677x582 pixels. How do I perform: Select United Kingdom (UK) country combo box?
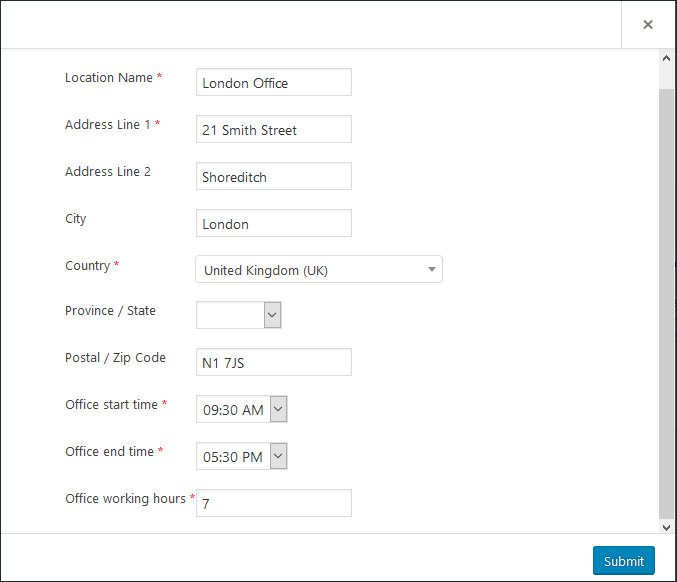pyautogui.click(x=319, y=269)
